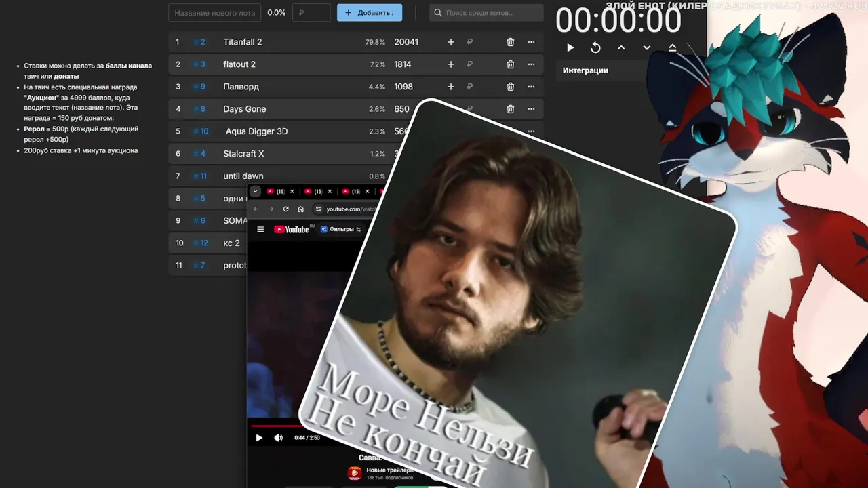868x488 pixels.
Task: Increase timer with the up chevron
Action: pyautogui.click(x=621, y=47)
